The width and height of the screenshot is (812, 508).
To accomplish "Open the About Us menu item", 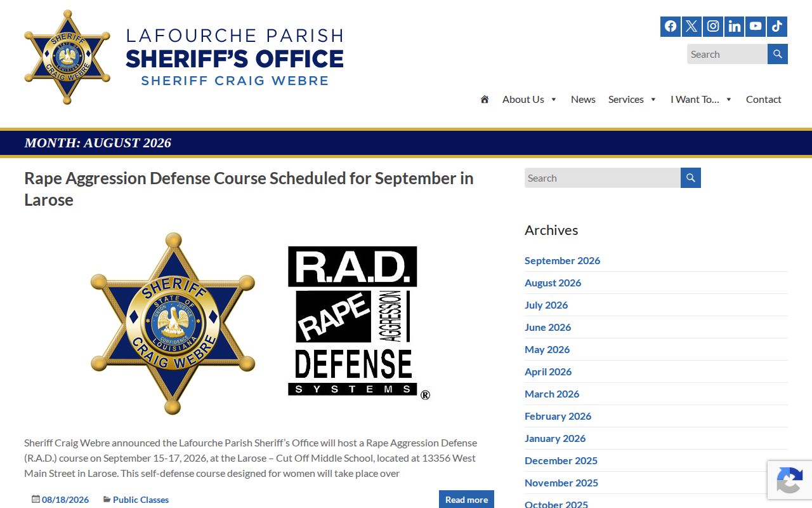I will [x=523, y=99].
